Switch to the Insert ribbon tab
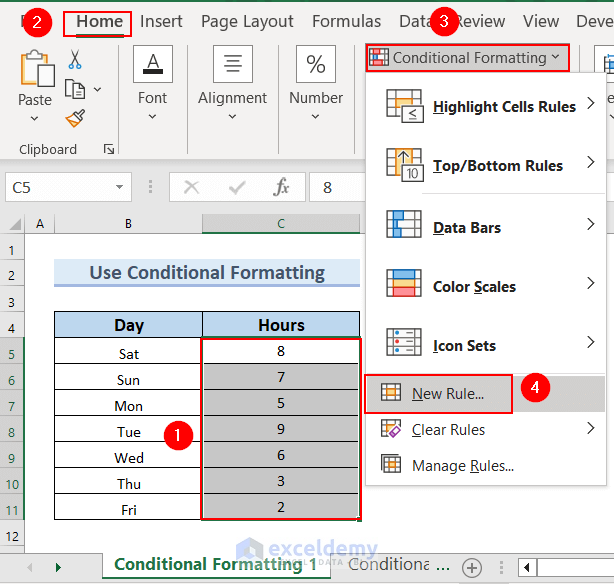This screenshot has height=584, width=614. pos(161,22)
